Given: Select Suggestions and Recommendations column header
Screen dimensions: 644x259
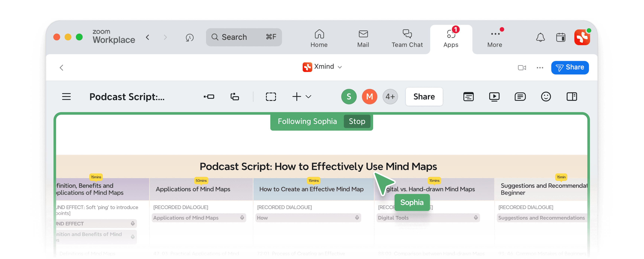Looking at the screenshot, I should tap(541, 189).
